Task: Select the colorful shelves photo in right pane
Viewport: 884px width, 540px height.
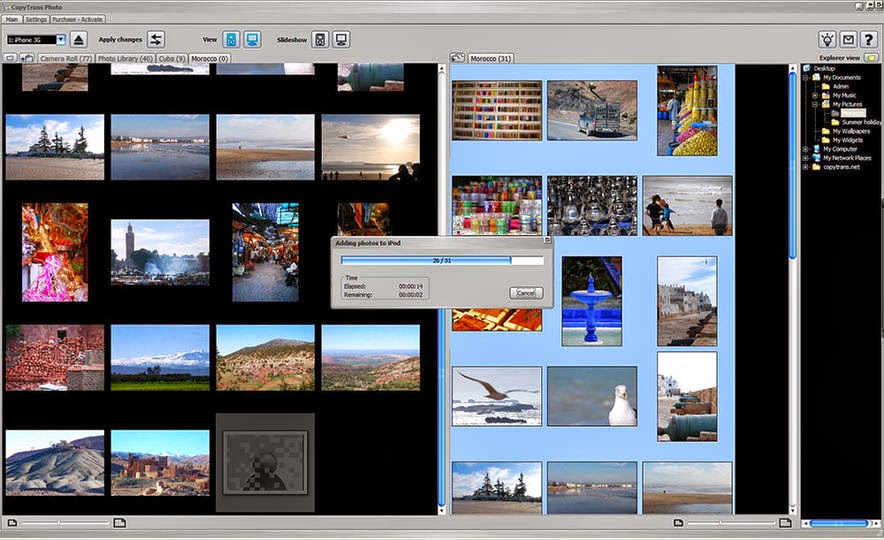Action: click(x=497, y=110)
